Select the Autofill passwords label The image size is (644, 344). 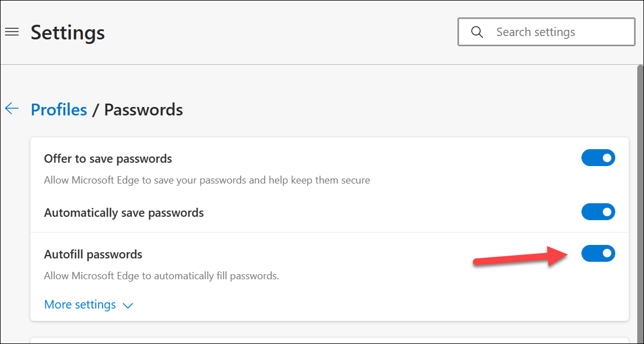93,254
